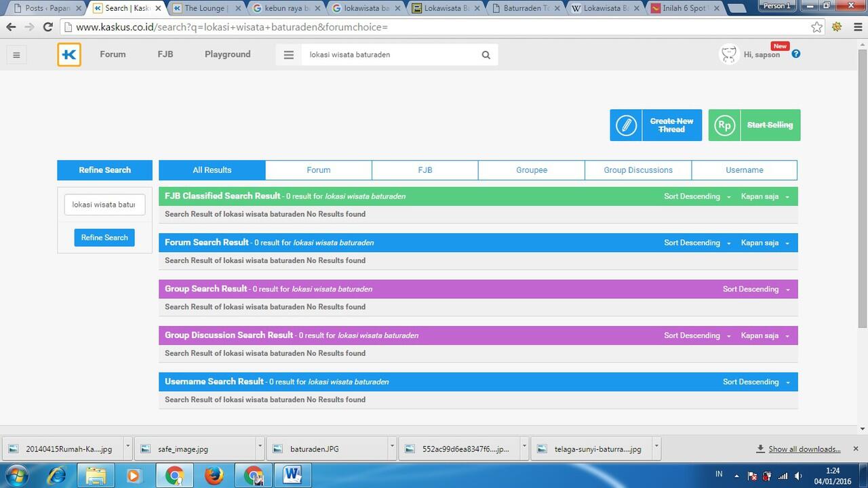Open FJB in the top navigation

point(165,54)
